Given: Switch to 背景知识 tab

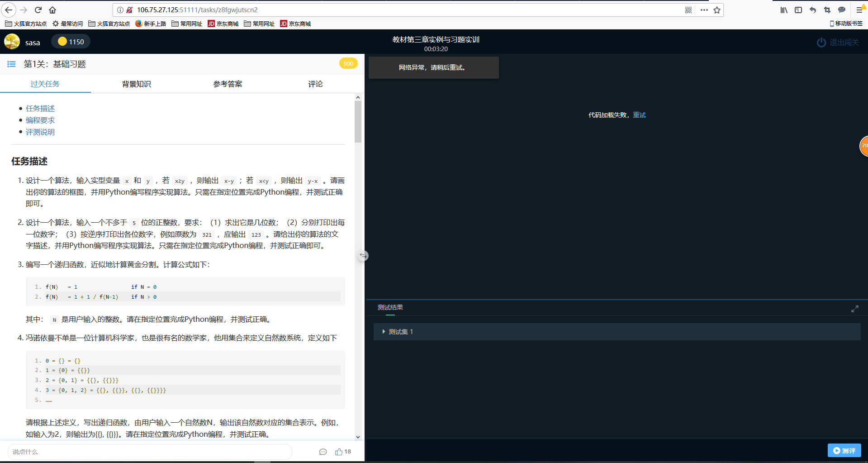Looking at the screenshot, I should 137,84.
